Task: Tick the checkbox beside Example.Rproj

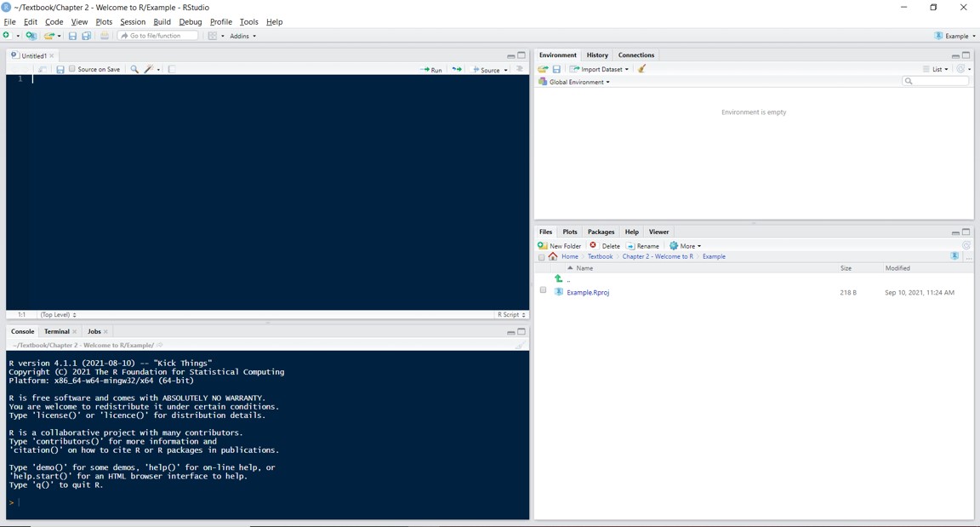Action: (x=544, y=290)
